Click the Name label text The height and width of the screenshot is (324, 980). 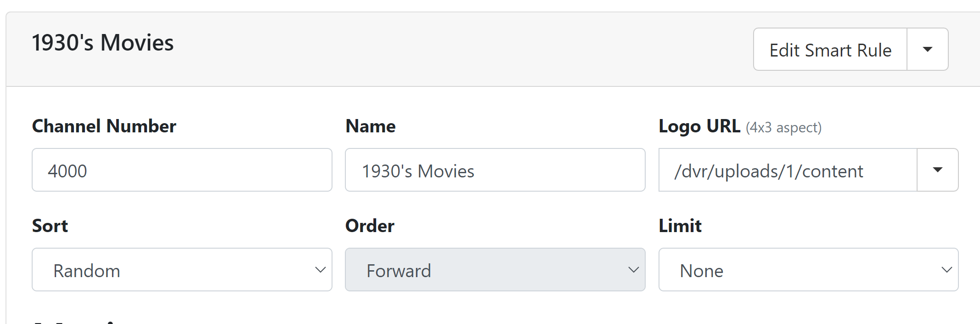371,126
